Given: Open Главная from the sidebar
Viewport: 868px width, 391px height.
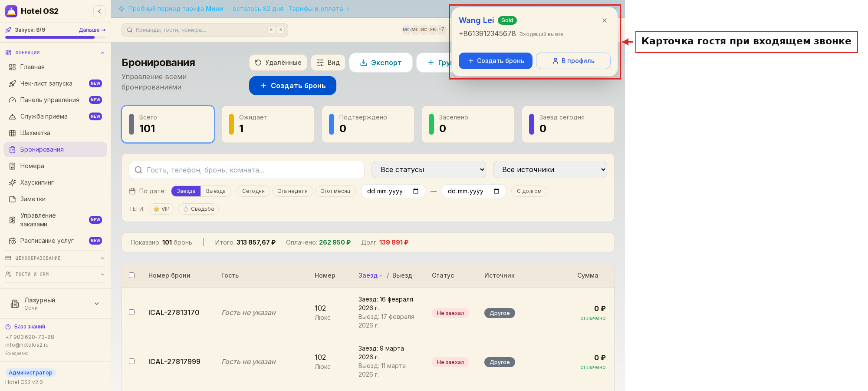Looking at the screenshot, I should (x=55, y=67).
